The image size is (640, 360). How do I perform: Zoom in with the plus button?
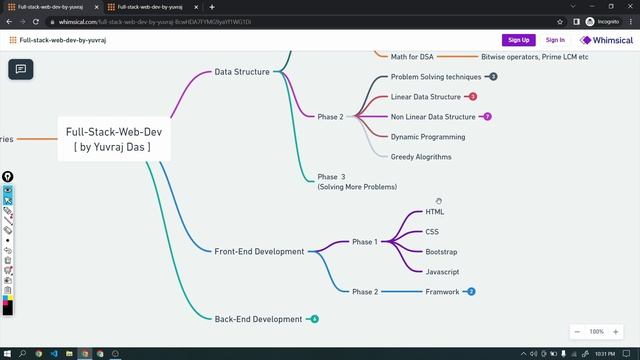616,332
